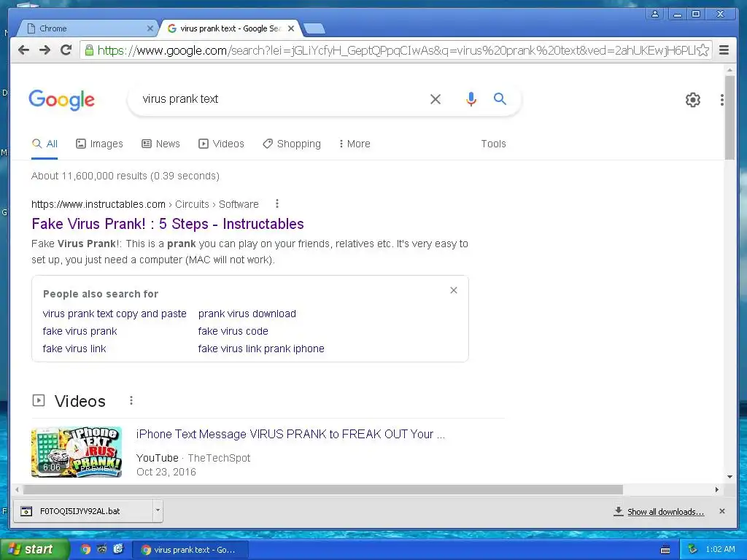Click the Videos section heading
This screenshot has width=747, height=560.
coord(80,401)
